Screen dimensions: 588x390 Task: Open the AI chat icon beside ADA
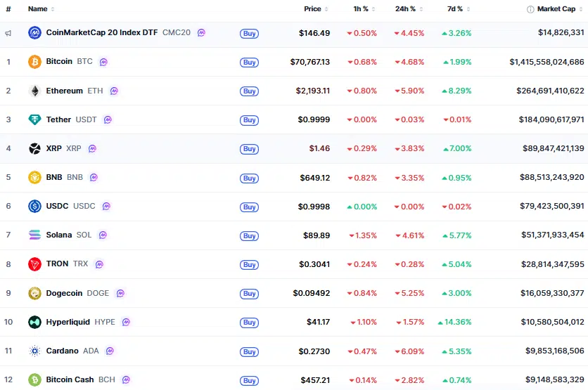tap(110, 351)
